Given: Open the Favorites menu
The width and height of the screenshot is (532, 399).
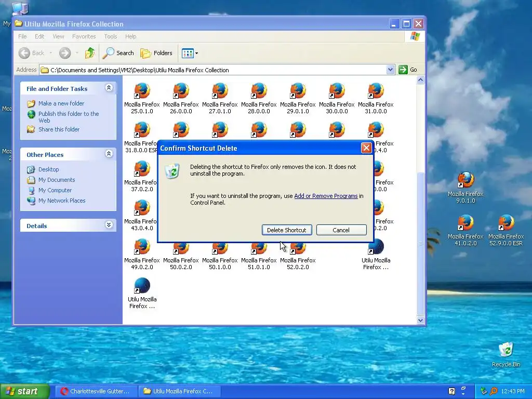Looking at the screenshot, I should (x=84, y=36).
